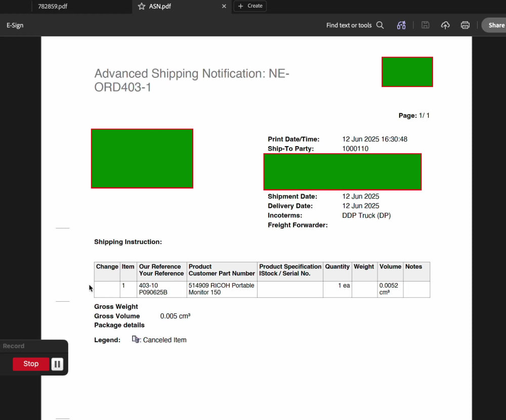Image resolution: width=506 pixels, height=420 pixels.
Task: Click the Record panel label
Action: (14, 346)
